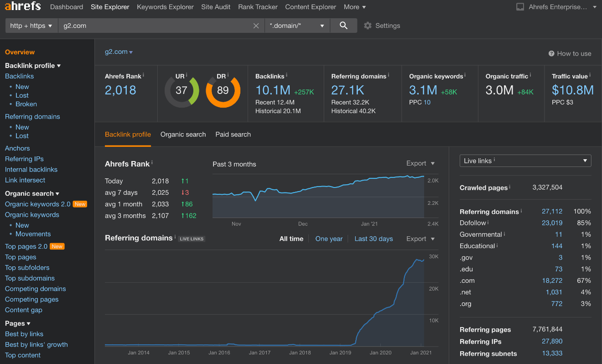Click the 10.1M backlinks figure

pyautogui.click(x=273, y=90)
